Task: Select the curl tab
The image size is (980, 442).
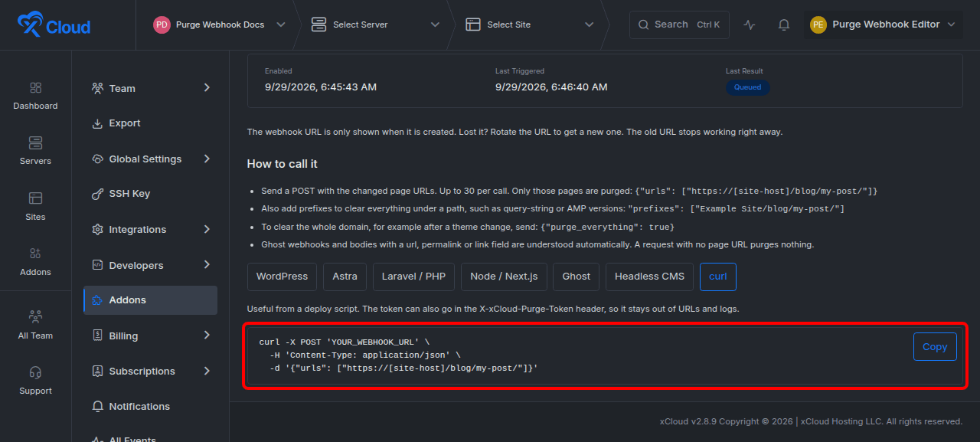Action: pos(718,277)
